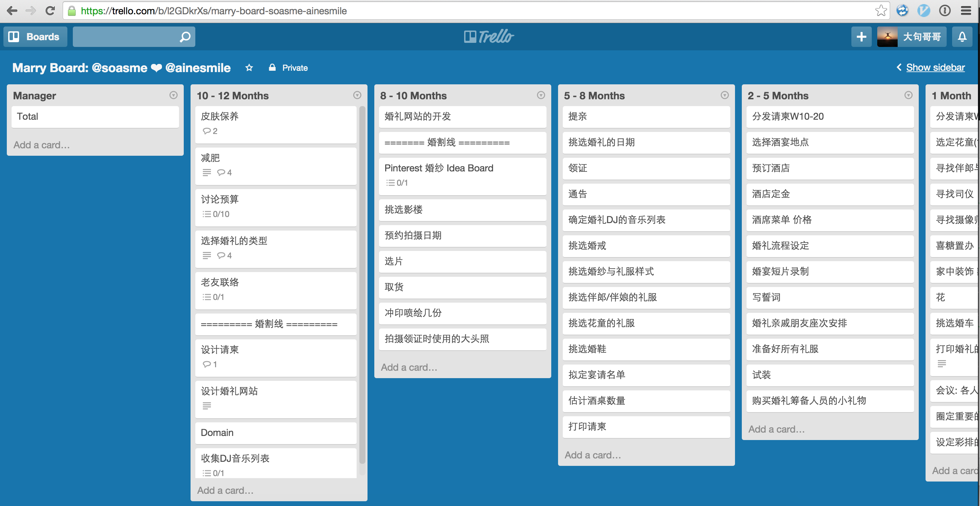The width and height of the screenshot is (980, 506).
Task: Open the 确定婚礼DJ的音乐列表 card
Action: click(x=647, y=220)
